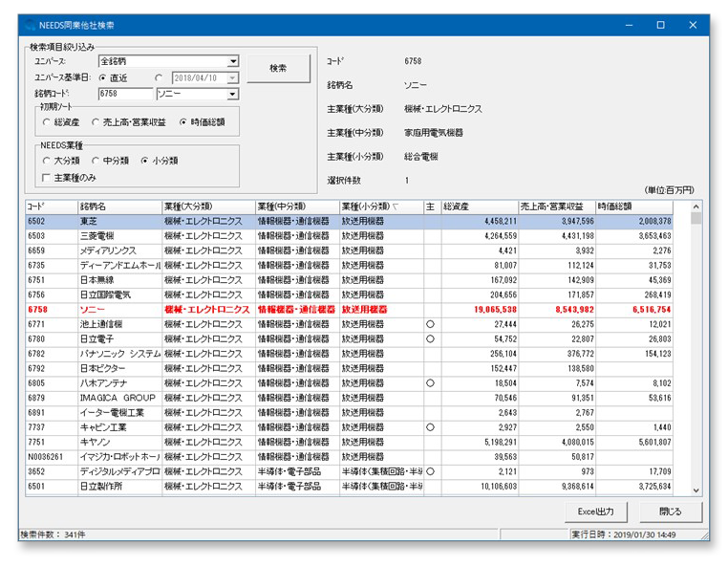Choose 売上高・営業収益 as initial sort

click(96, 122)
